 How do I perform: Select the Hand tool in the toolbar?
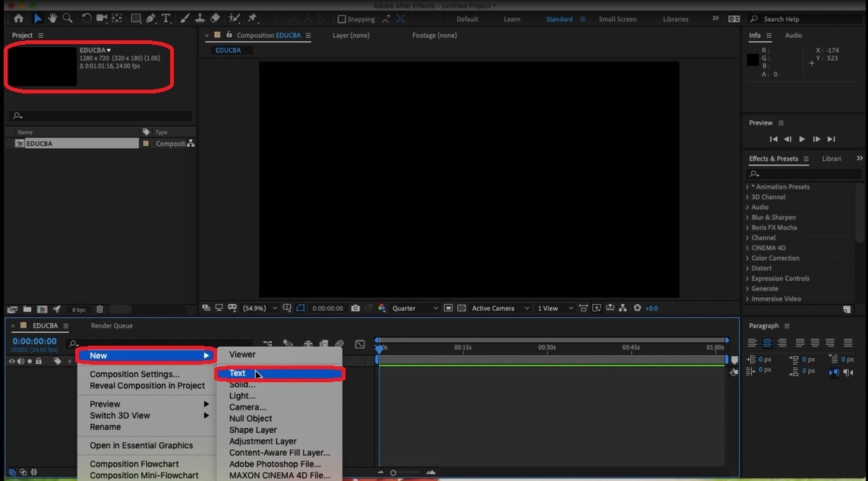[52, 18]
